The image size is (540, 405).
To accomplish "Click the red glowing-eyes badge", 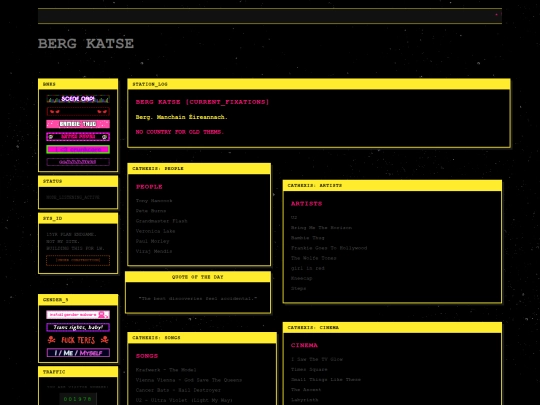I will pos(78,112).
